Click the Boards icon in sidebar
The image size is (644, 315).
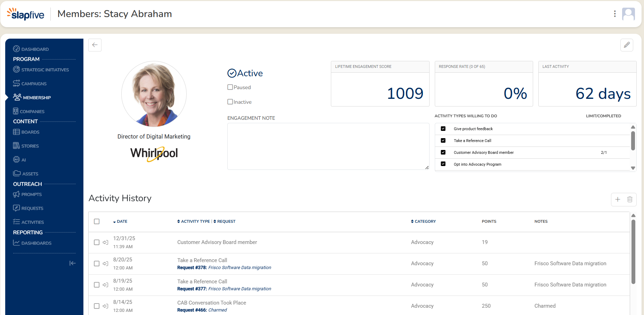click(16, 132)
